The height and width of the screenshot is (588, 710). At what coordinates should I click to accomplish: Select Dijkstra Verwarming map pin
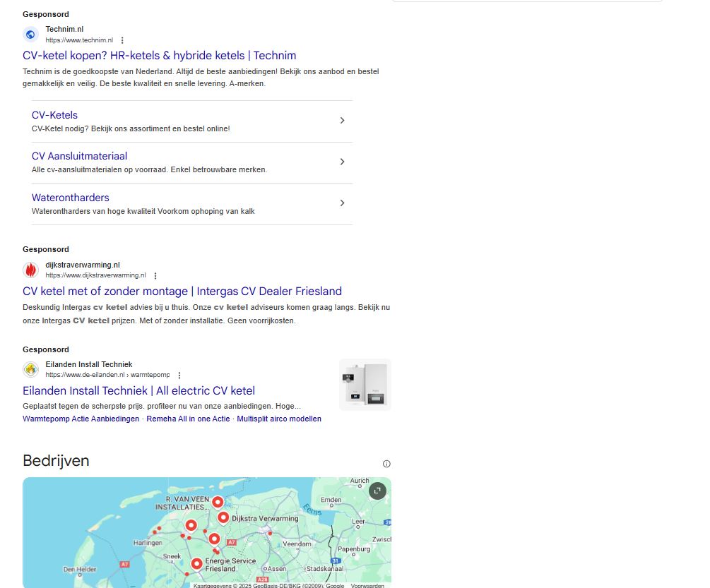(x=223, y=517)
